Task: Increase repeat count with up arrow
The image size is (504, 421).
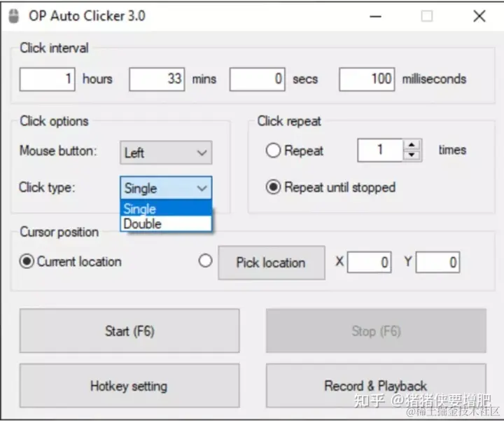Action: [412, 145]
